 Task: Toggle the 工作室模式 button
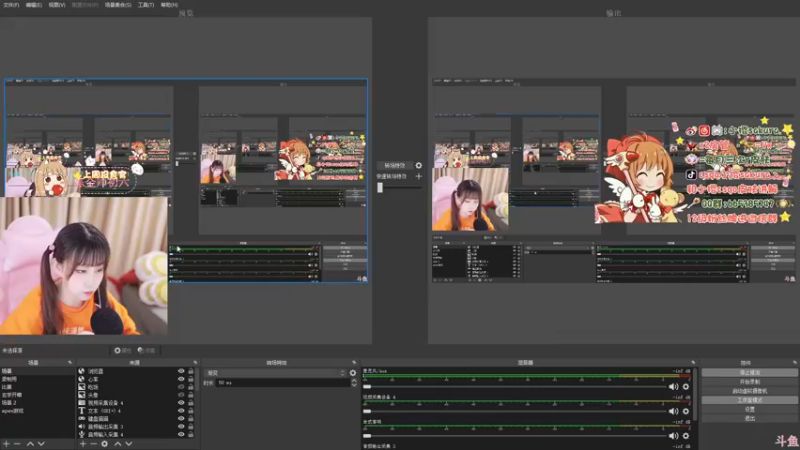point(749,400)
